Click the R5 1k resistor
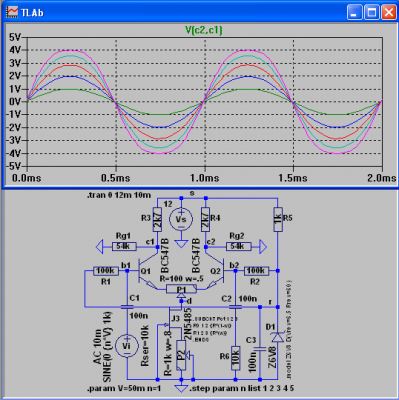The height and width of the screenshot is (400, 399). click(278, 219)
